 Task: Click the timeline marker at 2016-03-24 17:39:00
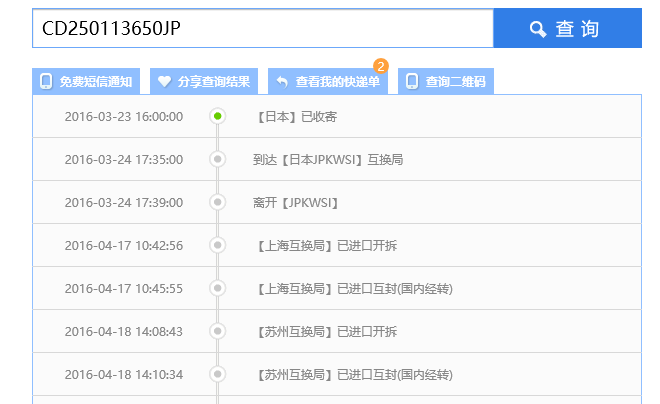point(218,202)
